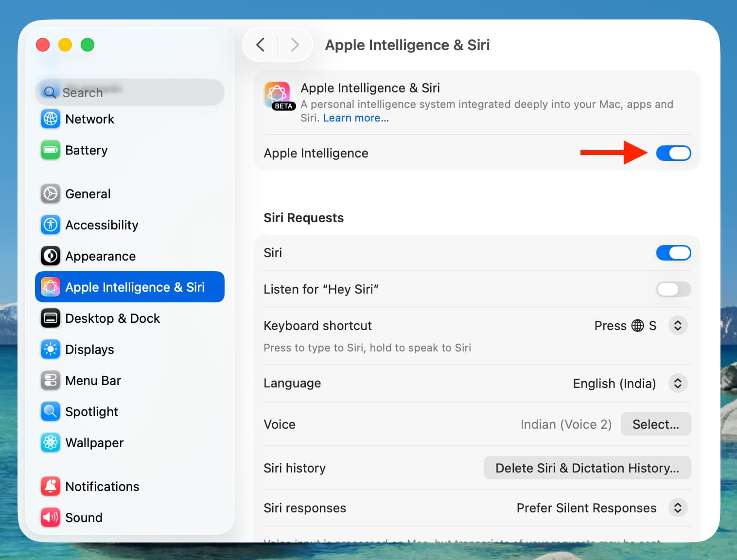The width and height of the screenshot is (737, 560).
Task: Go forward with the right chevron
Action: click(x=295, y=45)
